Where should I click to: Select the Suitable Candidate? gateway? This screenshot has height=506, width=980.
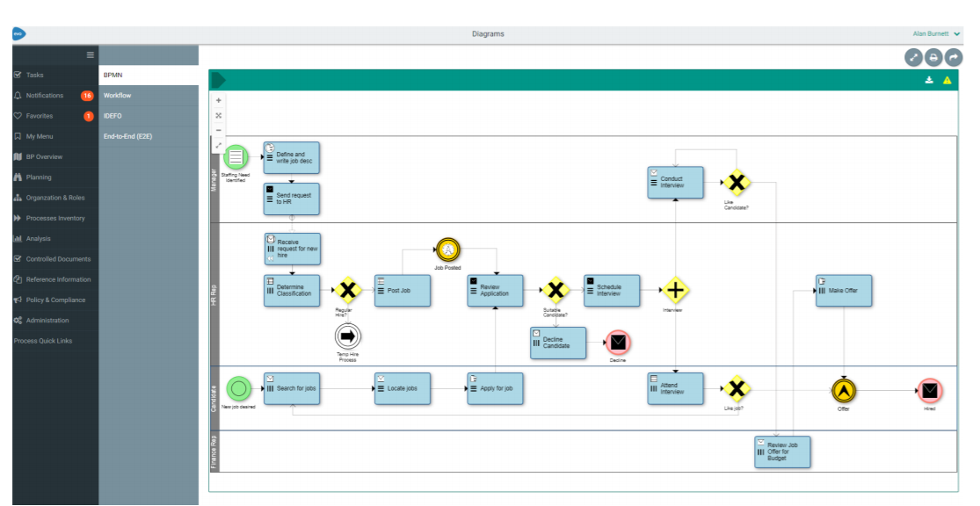tap(555, 290)
